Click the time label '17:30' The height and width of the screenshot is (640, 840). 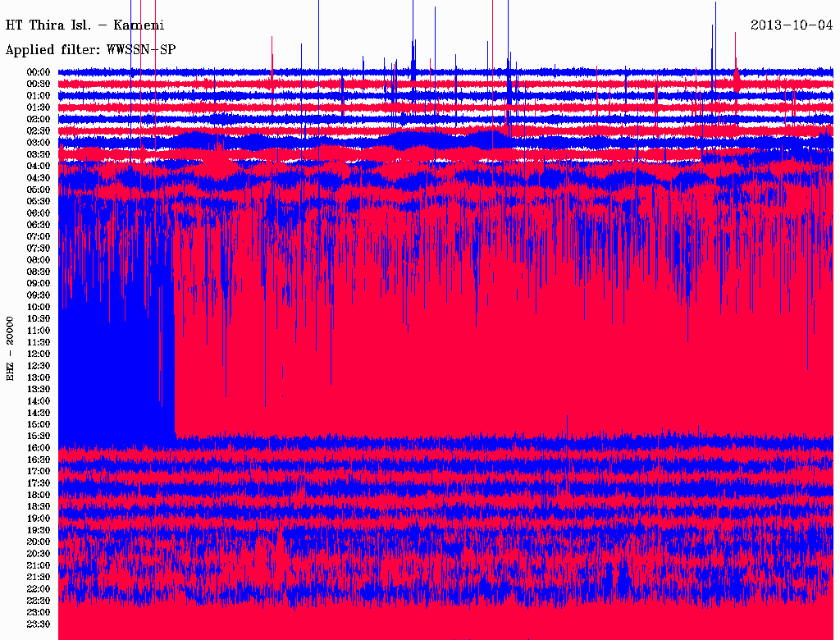tap(39, 483)
